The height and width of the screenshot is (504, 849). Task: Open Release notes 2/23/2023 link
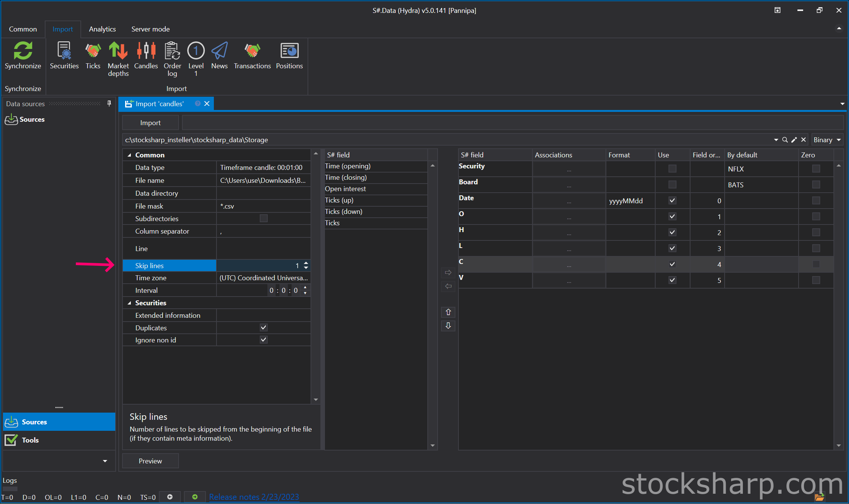coord(254,497)
